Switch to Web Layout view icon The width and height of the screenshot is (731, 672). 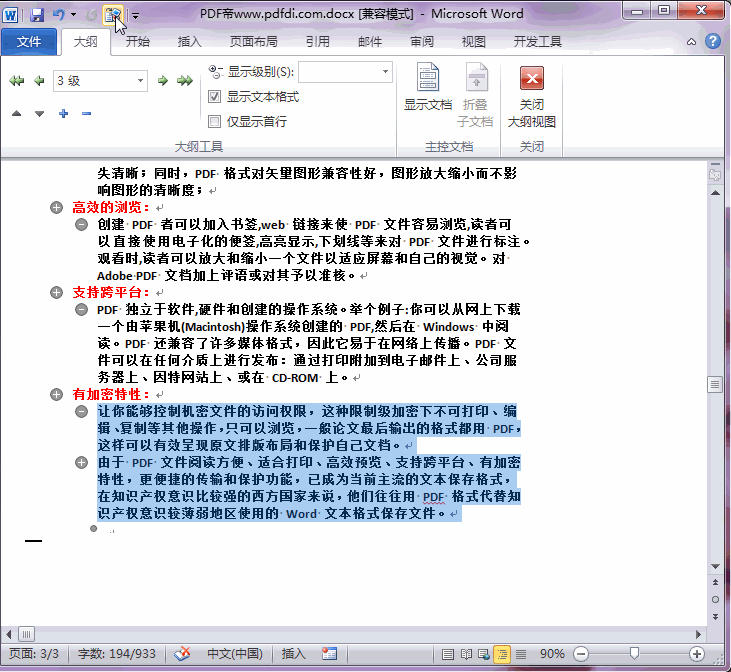(484, 654)
